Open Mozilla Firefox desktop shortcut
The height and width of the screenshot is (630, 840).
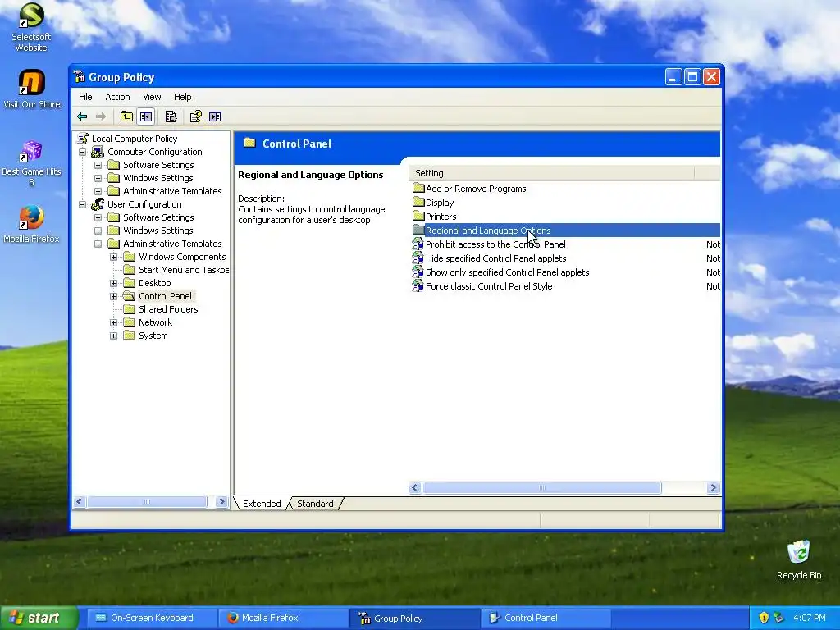(x=31, y=224)
